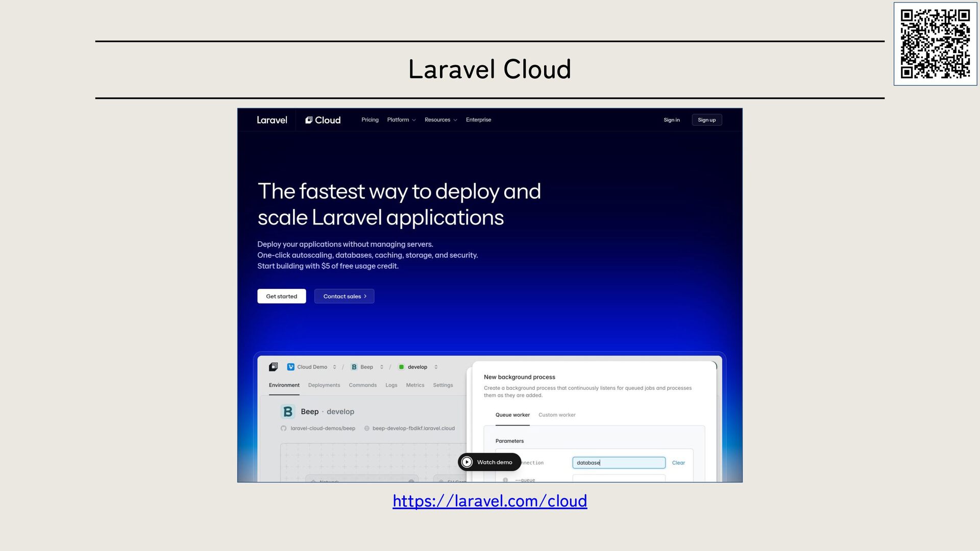The width and height of the screenshot is (980, 551).
Task: Click the 'Laravel Cloud' slide title
Action: coord(490,69)
